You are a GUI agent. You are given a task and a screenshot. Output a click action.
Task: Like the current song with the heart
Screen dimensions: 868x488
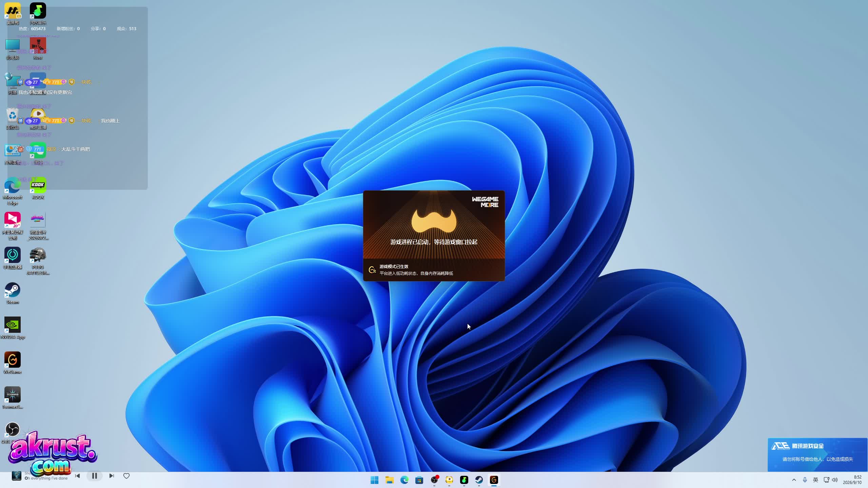[126, 476]
